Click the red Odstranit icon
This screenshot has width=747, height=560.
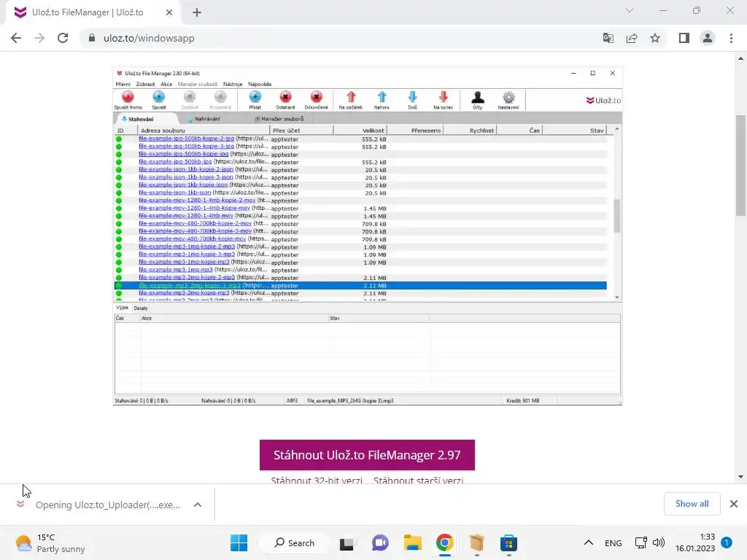pyautogui.click(x=285, y=97)
